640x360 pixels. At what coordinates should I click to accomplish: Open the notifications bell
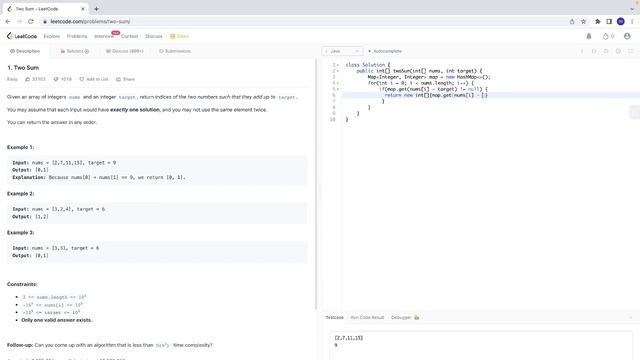pos(589,36)
